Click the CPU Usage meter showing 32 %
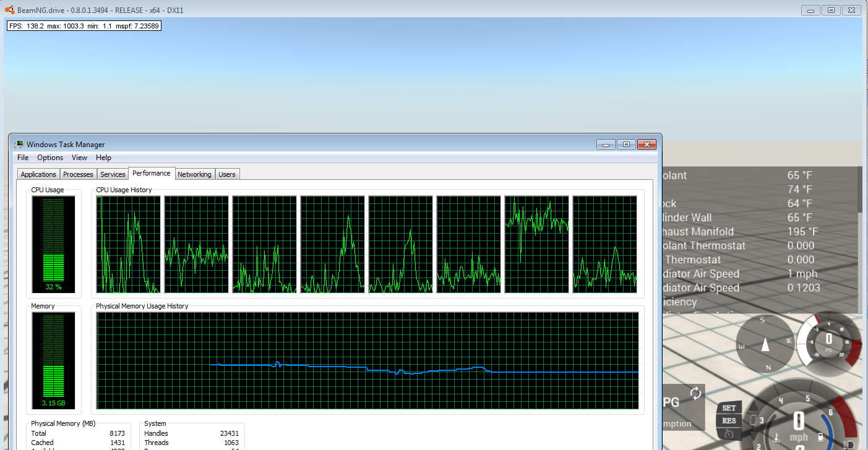The image size is (868, 450). (x=53, y=245)
